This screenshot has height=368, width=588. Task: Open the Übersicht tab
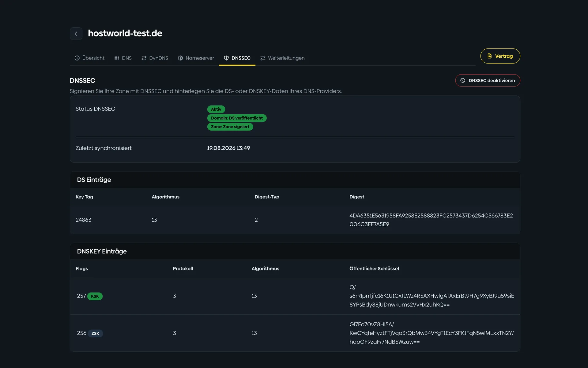(89, 58)
